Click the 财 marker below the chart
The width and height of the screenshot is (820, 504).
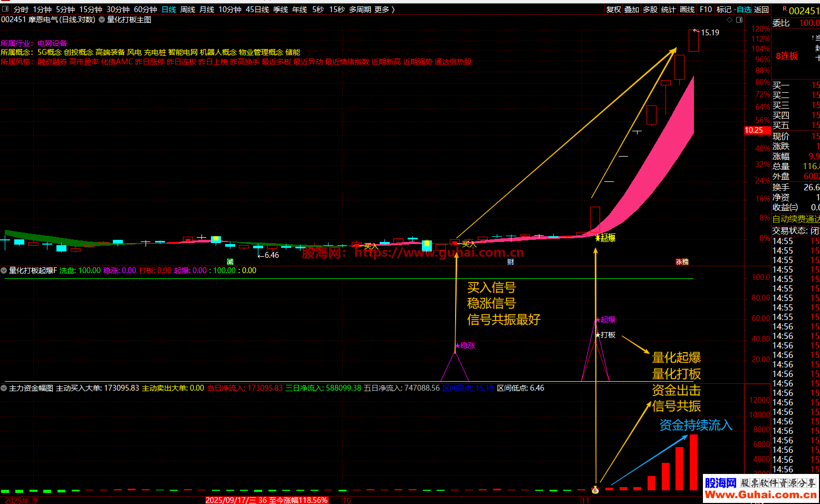510,261
